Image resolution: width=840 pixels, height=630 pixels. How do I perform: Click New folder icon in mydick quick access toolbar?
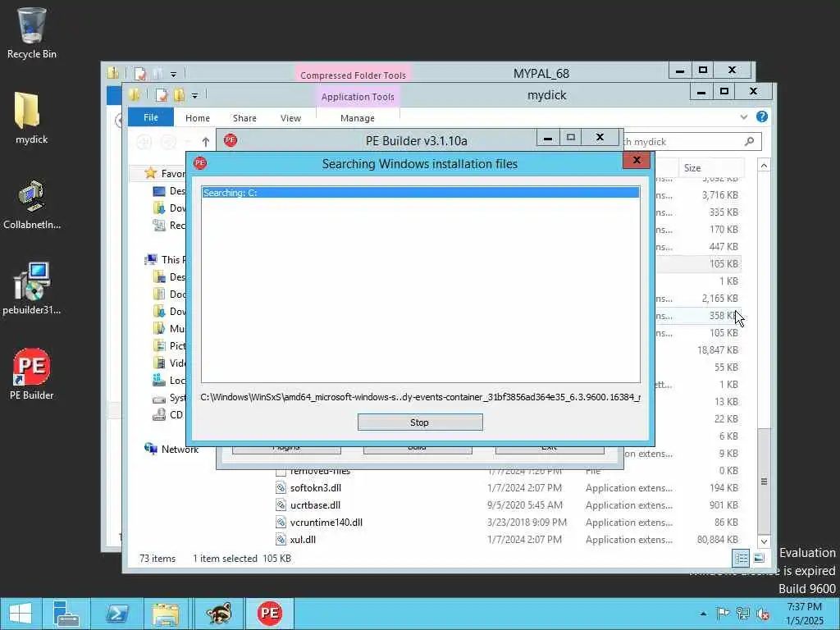click(x=179, y=95)
